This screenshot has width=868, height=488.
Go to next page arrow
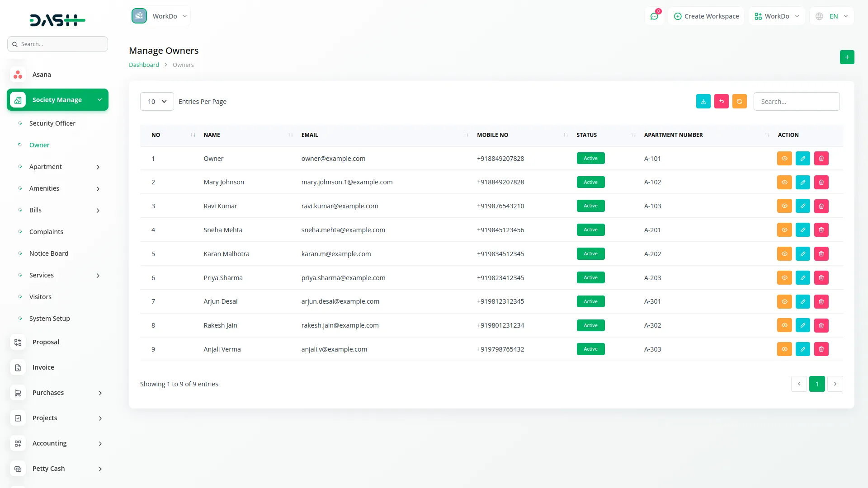click(835, 384)
